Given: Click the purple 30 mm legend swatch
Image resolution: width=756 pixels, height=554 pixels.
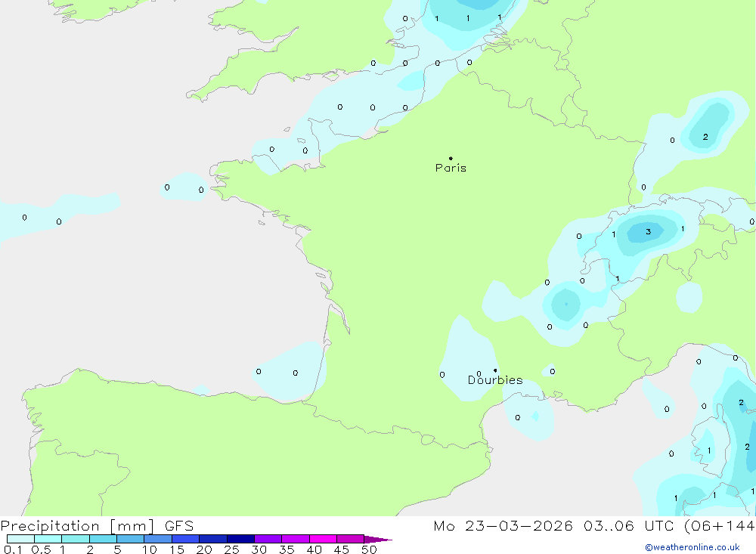Looking at the screenshot, I should coord(268,539).
